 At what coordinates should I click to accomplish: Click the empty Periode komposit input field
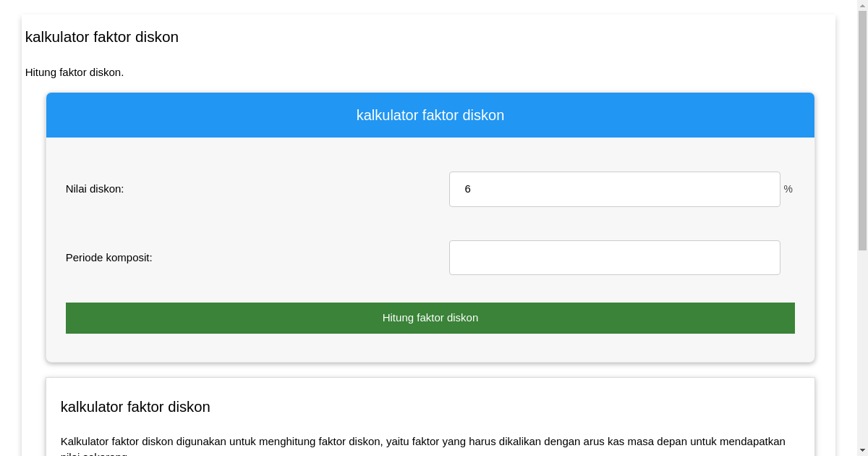coord(614,257)
